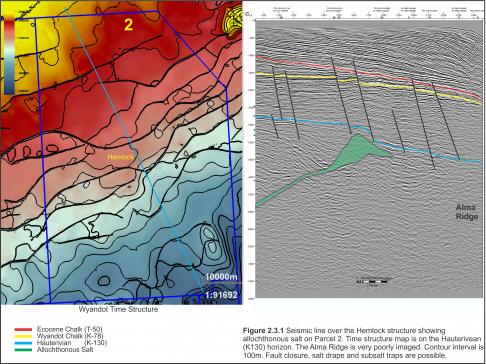Click the vertical color scale bar on map
Viewport: 486px width, 364px height.
(9, 57)
